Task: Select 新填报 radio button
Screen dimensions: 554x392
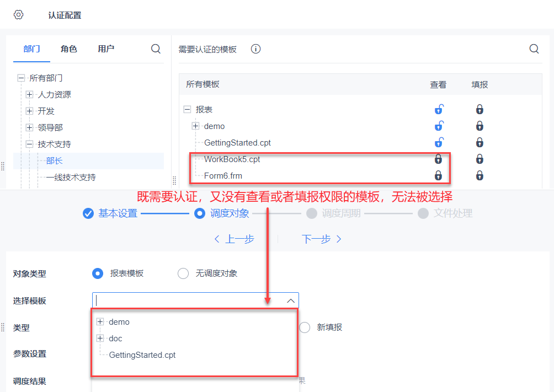Action: tap(305, 327)
